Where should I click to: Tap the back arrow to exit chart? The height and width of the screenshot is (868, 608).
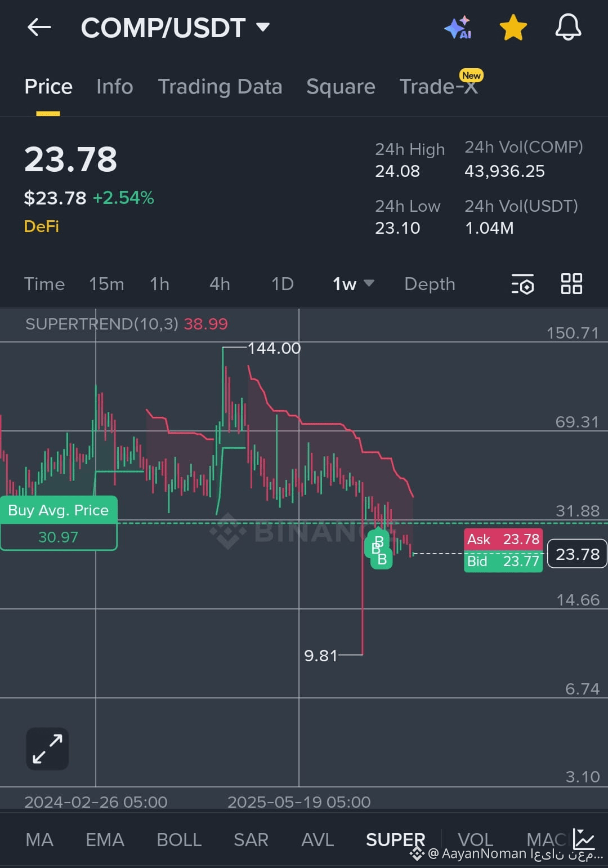click(39, 27)
